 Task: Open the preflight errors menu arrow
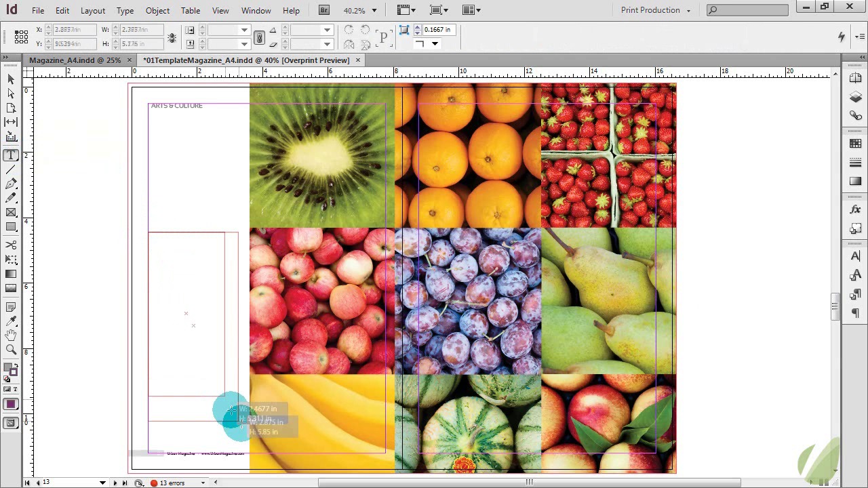click(203, 483)
